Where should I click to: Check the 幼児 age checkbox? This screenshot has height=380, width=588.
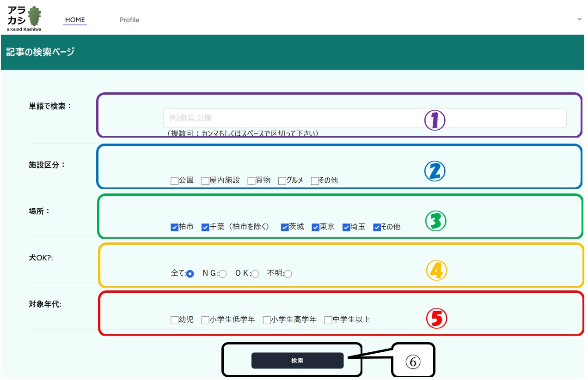(x=174, y=320)
